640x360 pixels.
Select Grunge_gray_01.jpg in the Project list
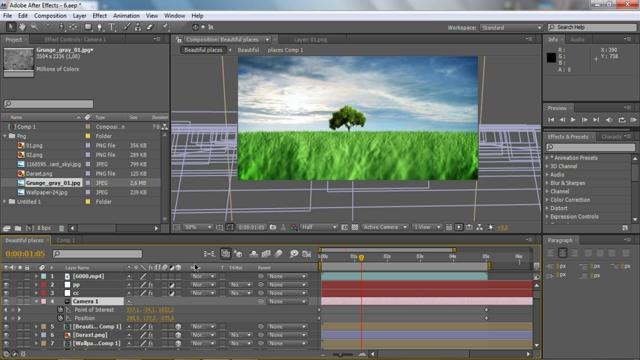[x=53, y=183]
